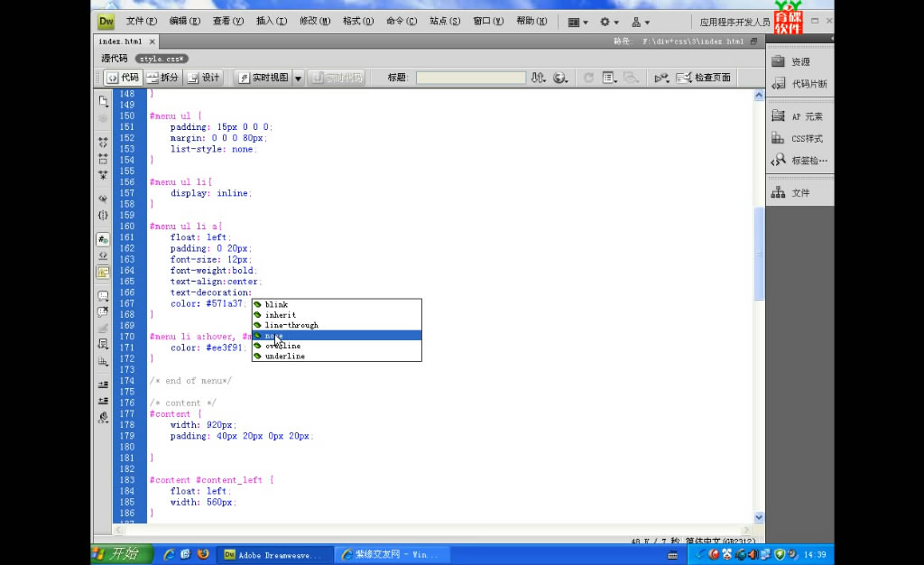Click the move or convert CSS icon
The image size is (924, 565).
pyautogui.click(x=103, y=361)
